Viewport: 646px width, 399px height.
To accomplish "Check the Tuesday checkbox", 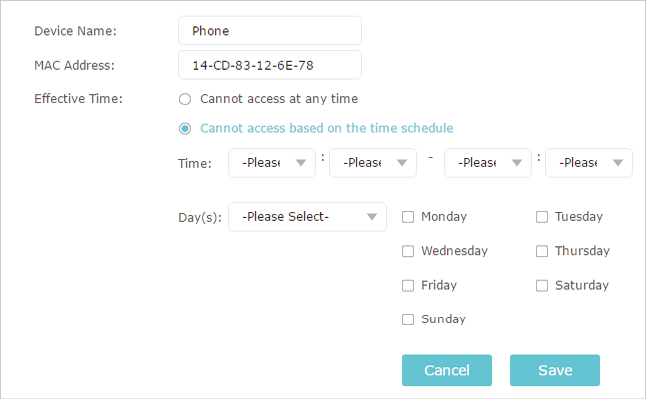I will (x=542, y=217).
